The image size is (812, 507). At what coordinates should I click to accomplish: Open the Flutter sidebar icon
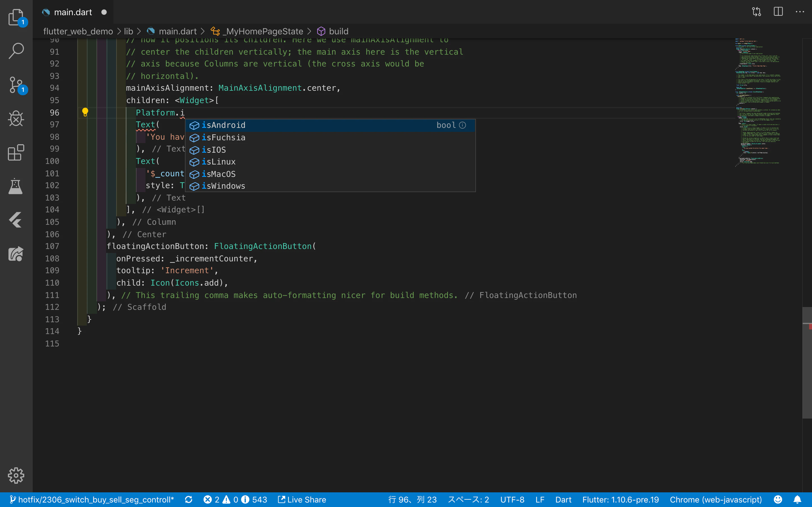coord(16,220)
